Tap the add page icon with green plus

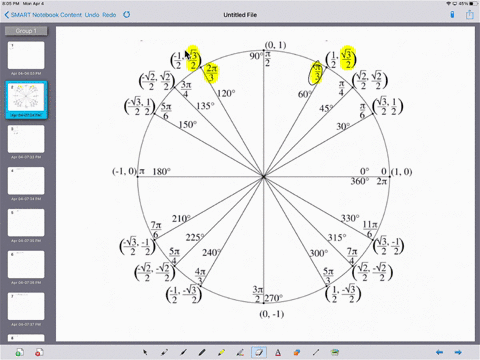(19, 352)
